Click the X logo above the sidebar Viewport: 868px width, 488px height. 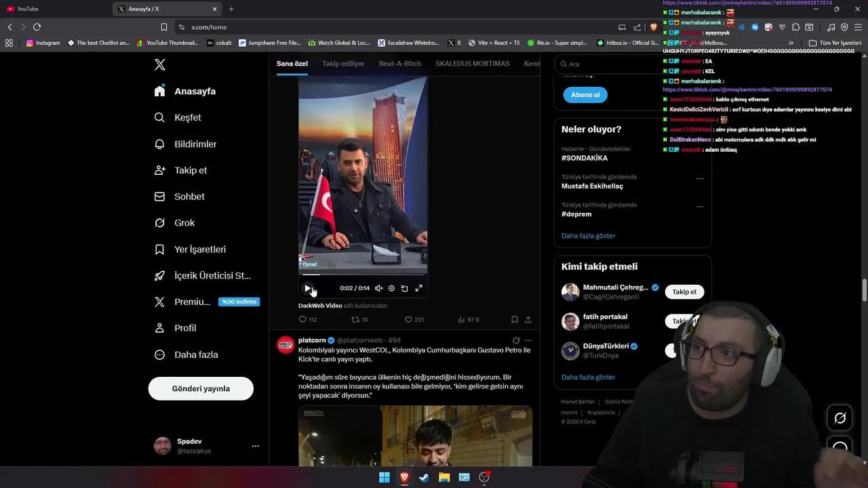point(160,65)
